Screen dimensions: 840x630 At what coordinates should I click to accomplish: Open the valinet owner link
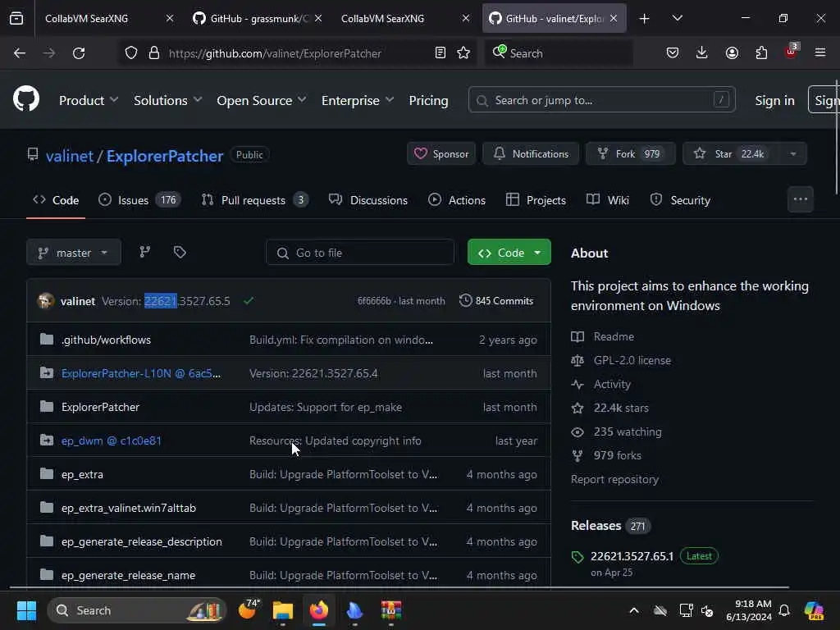click(70, 155)
